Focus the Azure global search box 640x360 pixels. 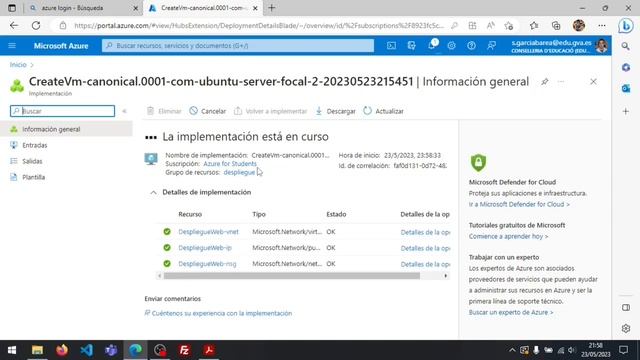238,46
